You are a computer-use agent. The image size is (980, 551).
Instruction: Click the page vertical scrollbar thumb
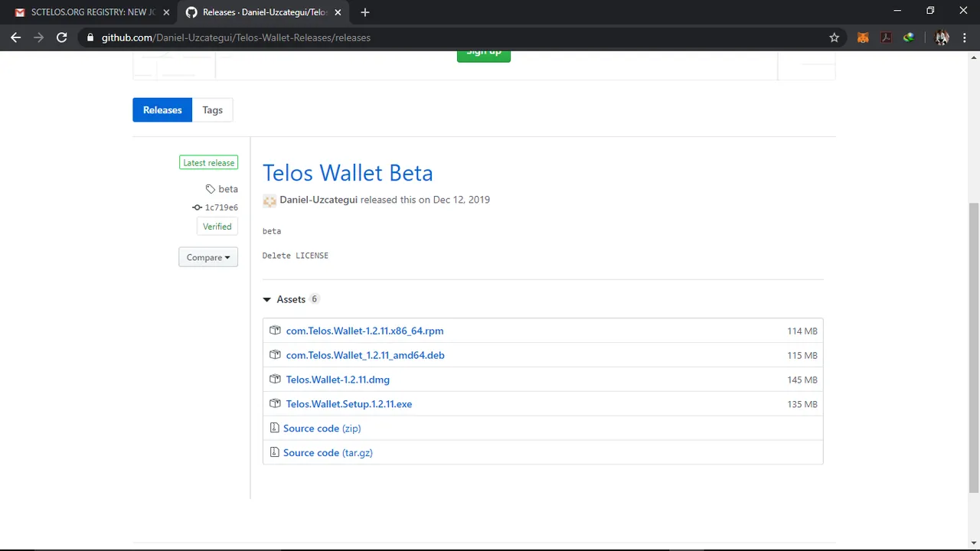[x=974, y=348]
